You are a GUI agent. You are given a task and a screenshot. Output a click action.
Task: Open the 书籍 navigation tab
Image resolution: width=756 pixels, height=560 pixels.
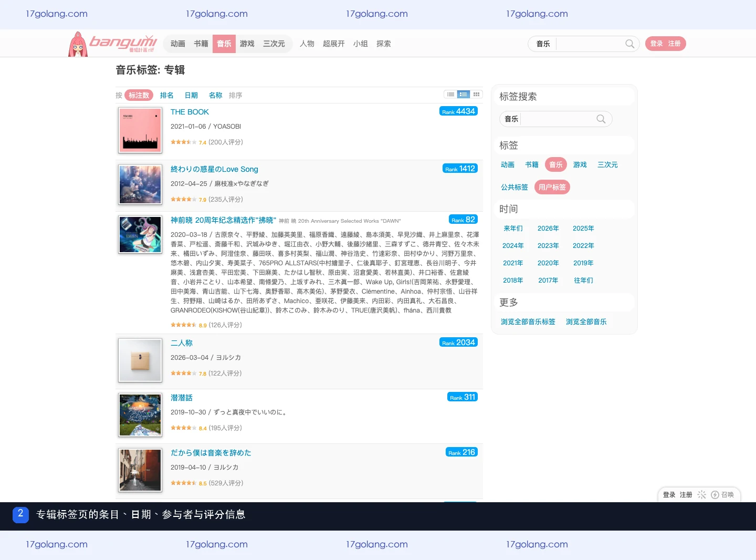pyautogui.click(x=201, y=44)
